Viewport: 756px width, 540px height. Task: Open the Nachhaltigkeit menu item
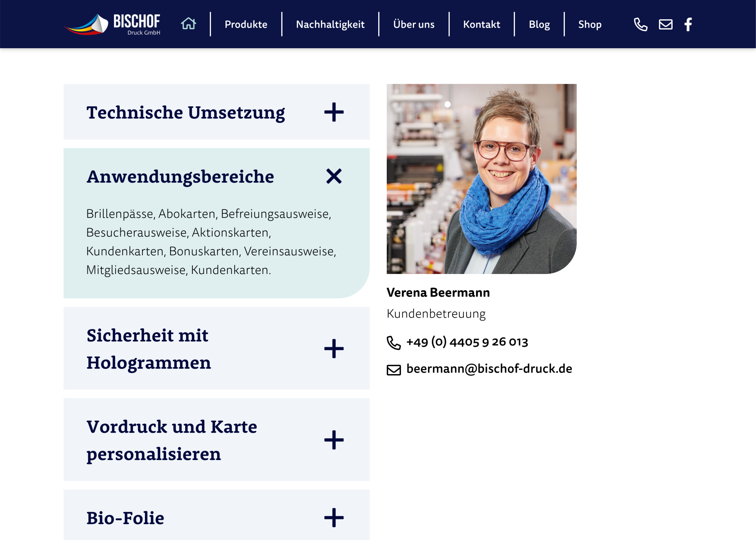click(330, 24)
